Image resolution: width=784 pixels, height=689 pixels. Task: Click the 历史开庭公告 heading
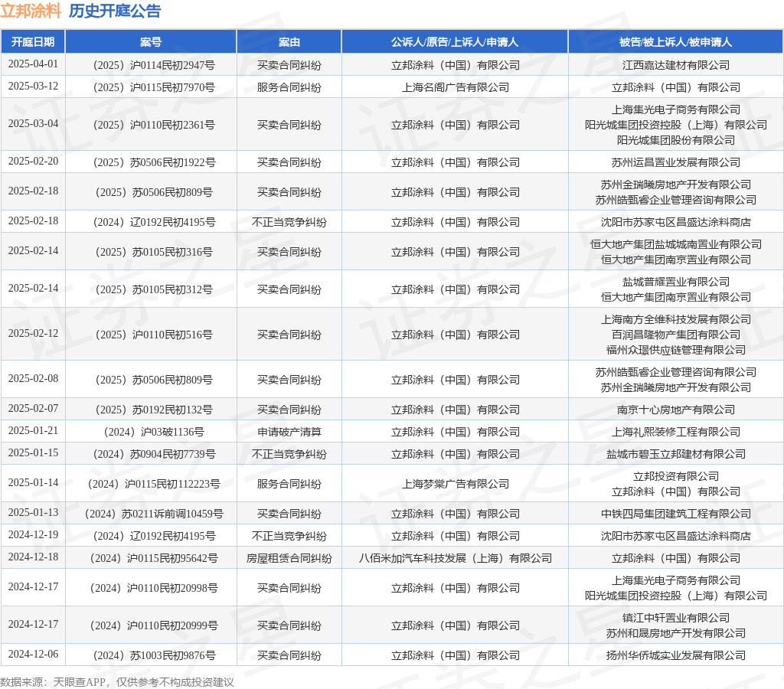pos(115,11)
